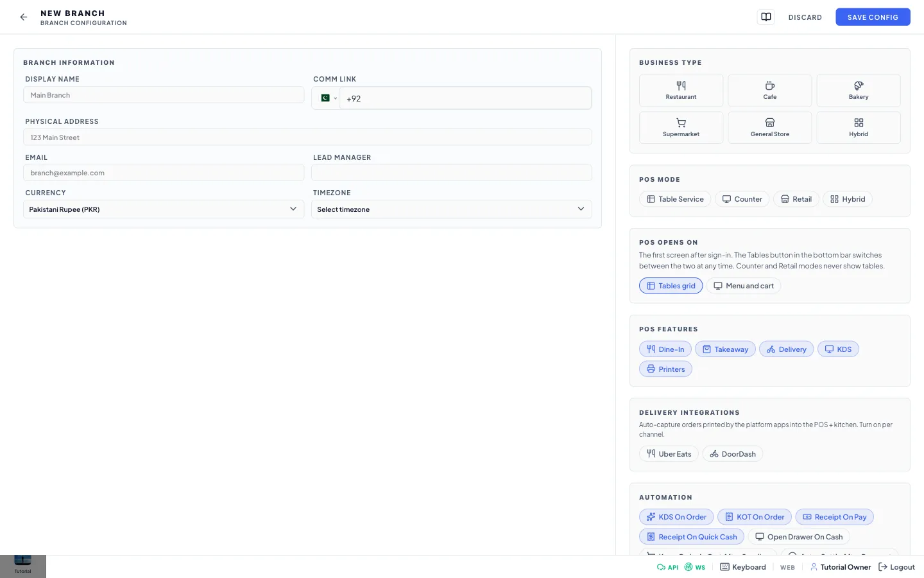Choose Retail POS mode
The image size is (924, 578).
pyautogui.click(x=796, y=199)
